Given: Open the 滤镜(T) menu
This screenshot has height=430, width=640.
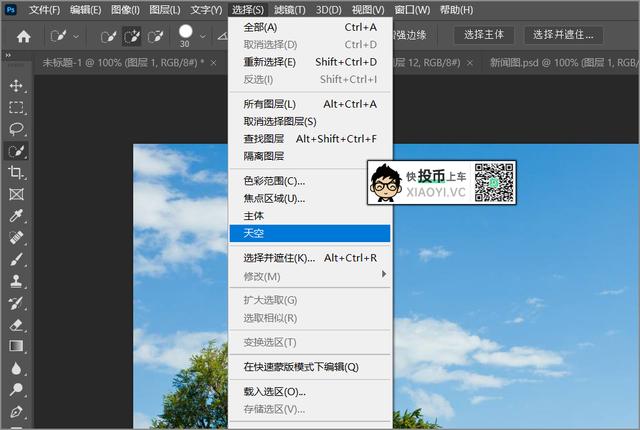Looking at the screenshot, I should coord(289,9).
